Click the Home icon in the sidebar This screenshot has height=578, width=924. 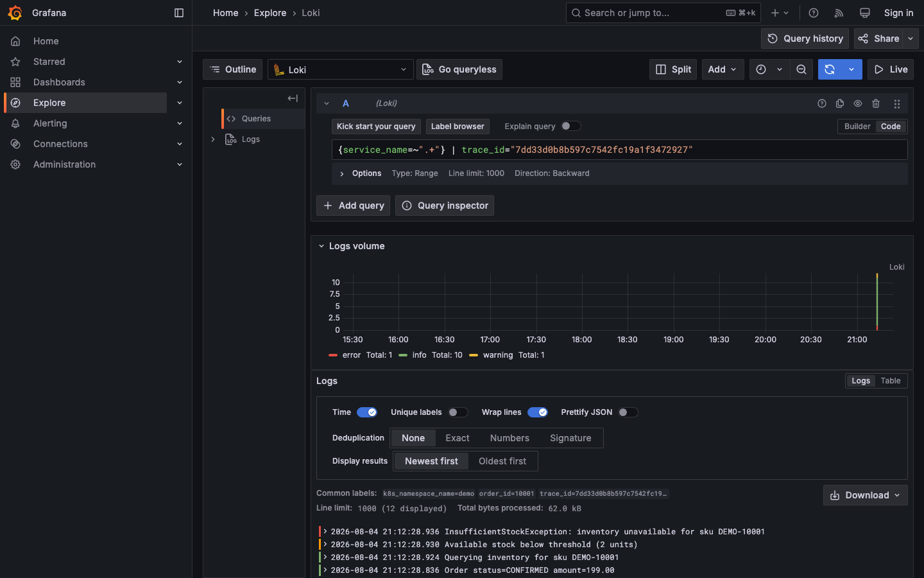tap(15, 41)
